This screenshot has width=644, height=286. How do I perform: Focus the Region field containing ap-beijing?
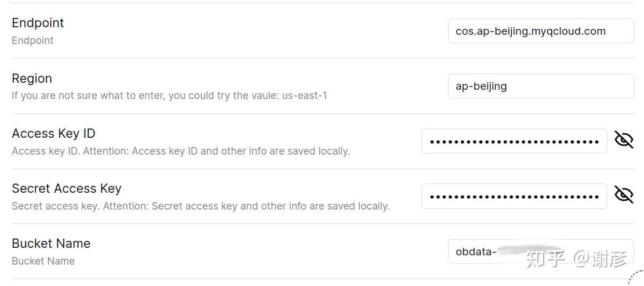(x=541, y=86)
